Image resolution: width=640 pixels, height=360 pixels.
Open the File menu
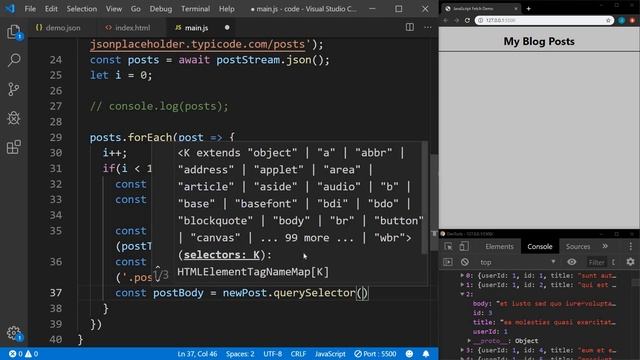[x=30, y=9]
